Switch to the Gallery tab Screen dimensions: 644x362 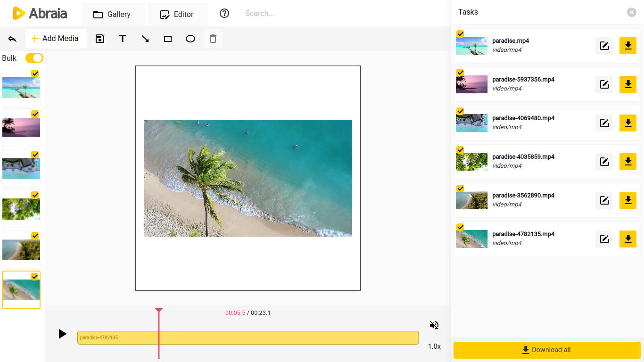pyautogui.click(x=113, y=14)
